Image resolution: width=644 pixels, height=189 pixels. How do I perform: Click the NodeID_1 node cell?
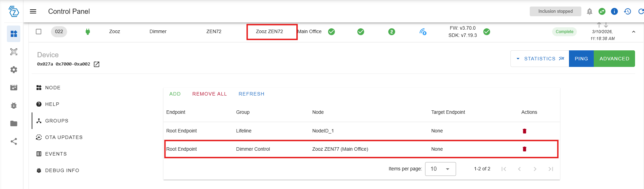323,131
